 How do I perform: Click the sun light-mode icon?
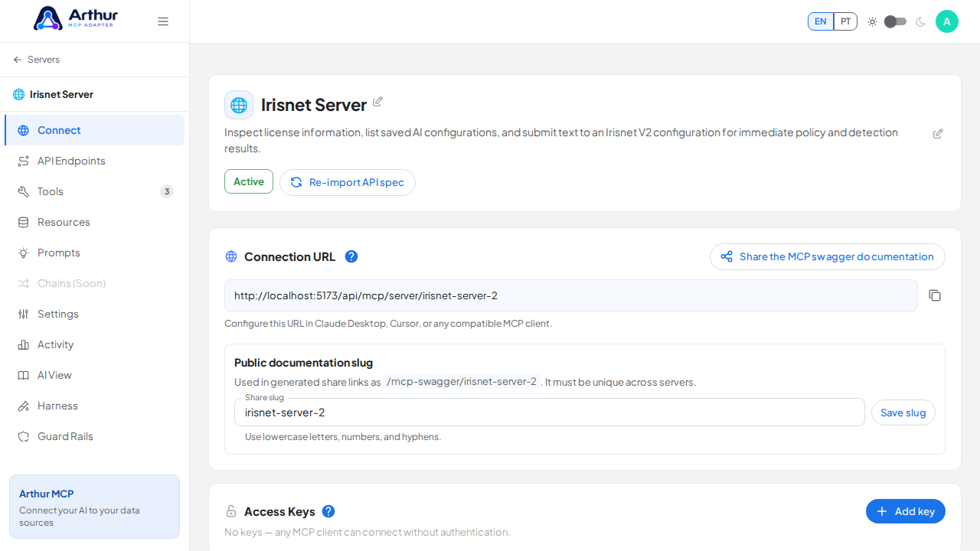pyautogui.click(x=872, y=21)
